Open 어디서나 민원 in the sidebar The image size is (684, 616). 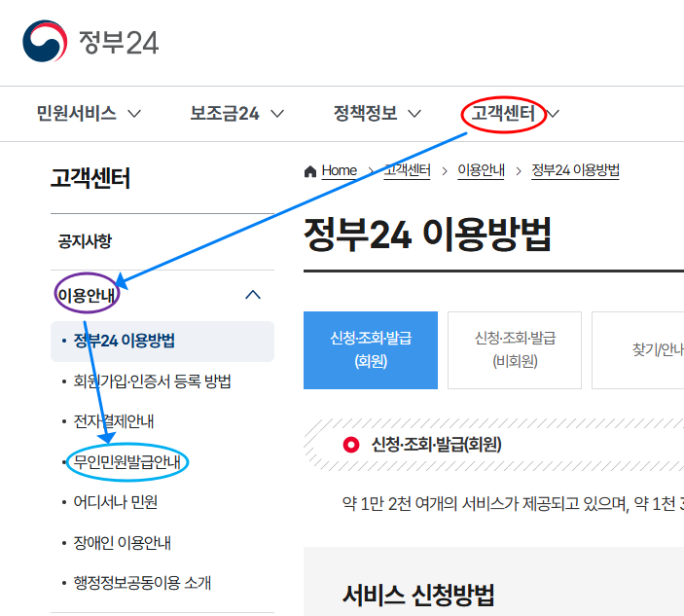click(x=115, y=502)
